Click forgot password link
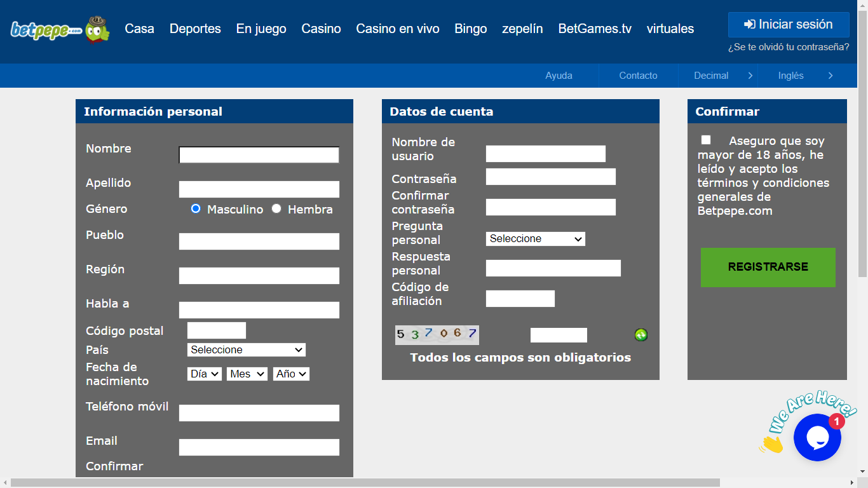This screenshot has width=868, height=488. [x=788, y=47]
